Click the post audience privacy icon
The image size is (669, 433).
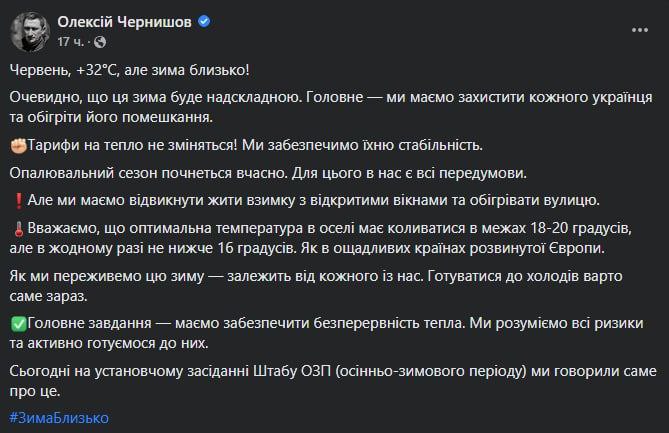96,41
